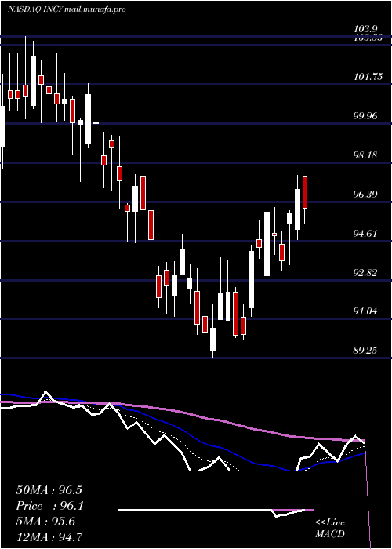This screenshot has height=549, width=392.
Task: Click the NASDAQ INCY mail.munafa.pro title text
Action: [x=67, y=9]
